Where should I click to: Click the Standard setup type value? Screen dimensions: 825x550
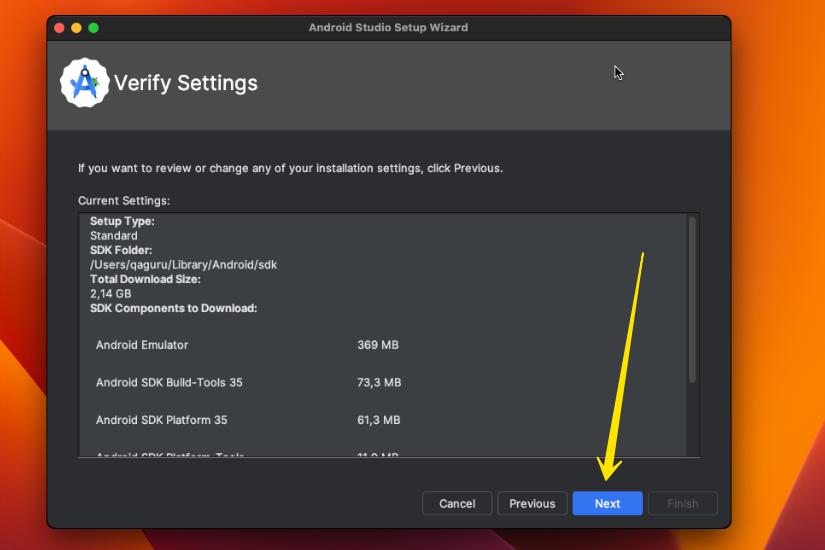point(114,236)
